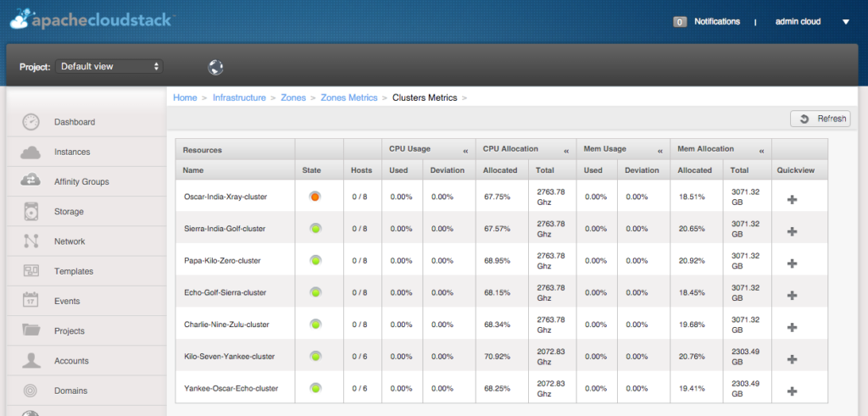Open Templates section in sidebar

point(73,271)
